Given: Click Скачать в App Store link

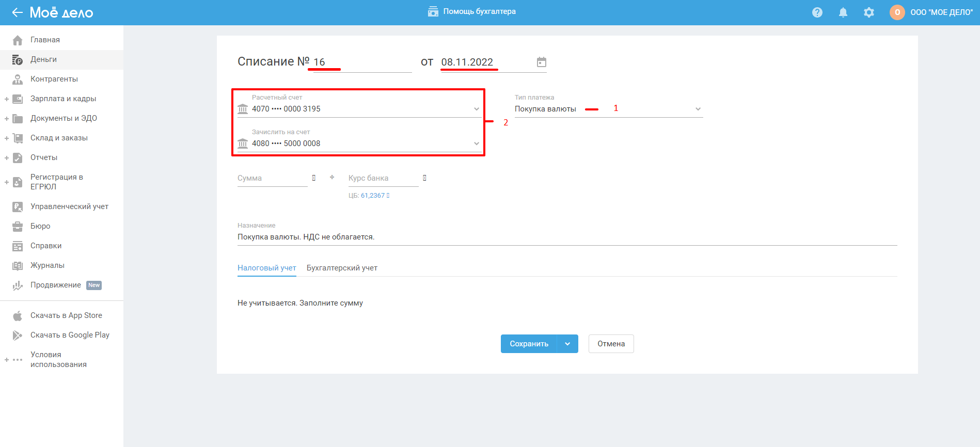Looking at the screenshot, I should tap(66, 315).
